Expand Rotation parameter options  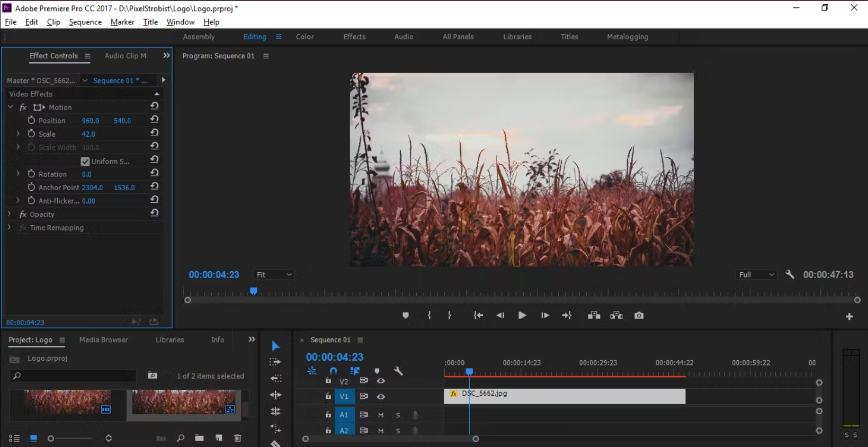(18, 174)
